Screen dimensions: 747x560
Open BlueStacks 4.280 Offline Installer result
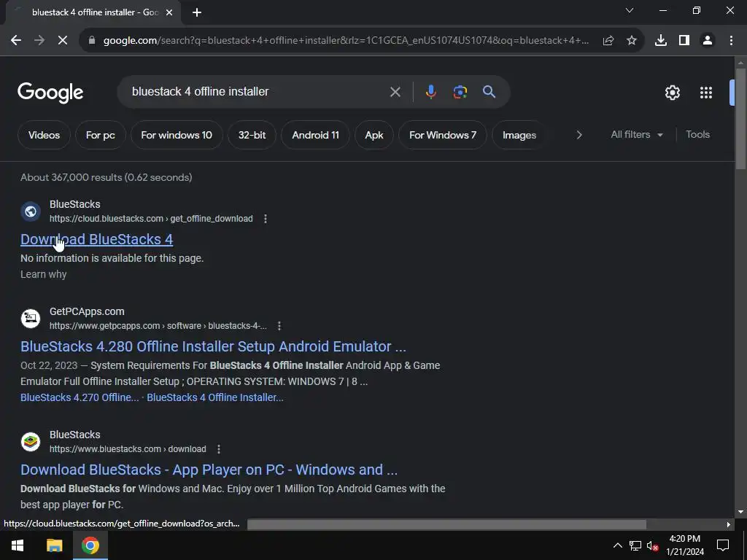[213, 346]
